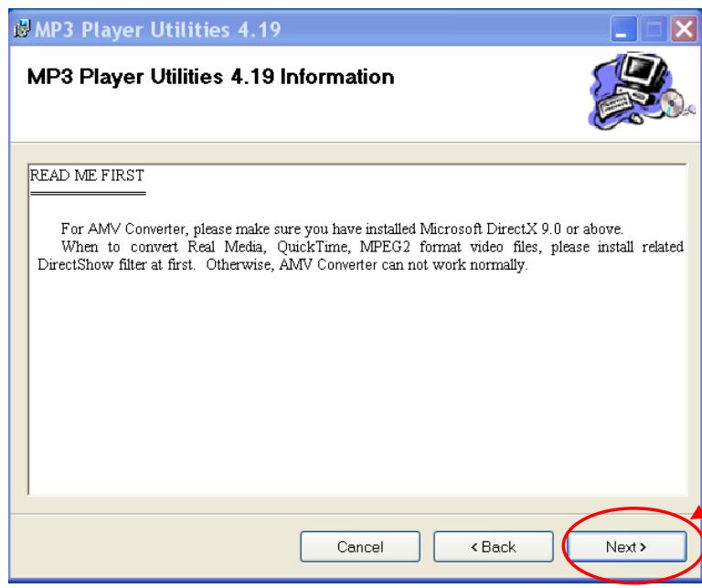Close the MP3 Player Utilities 4.19 window
Image resolution: width=702 pixels, height=588 pixels.
684,29
